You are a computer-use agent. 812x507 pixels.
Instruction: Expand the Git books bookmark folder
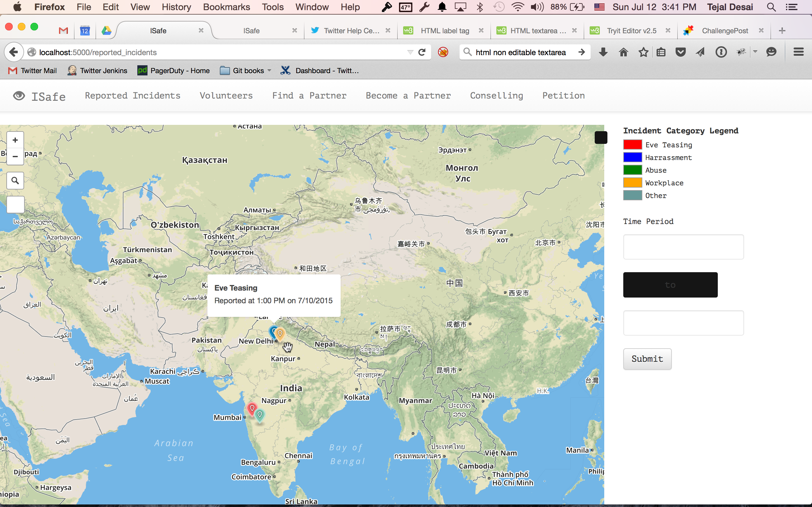[245, 71]
